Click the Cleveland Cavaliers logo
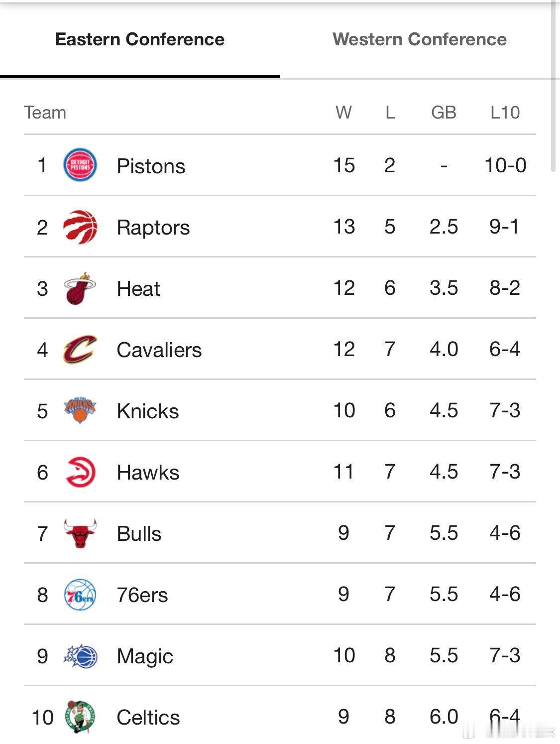The width and height of the screenshot is (560, 744). pyautogui.click(x=80, y=350)
